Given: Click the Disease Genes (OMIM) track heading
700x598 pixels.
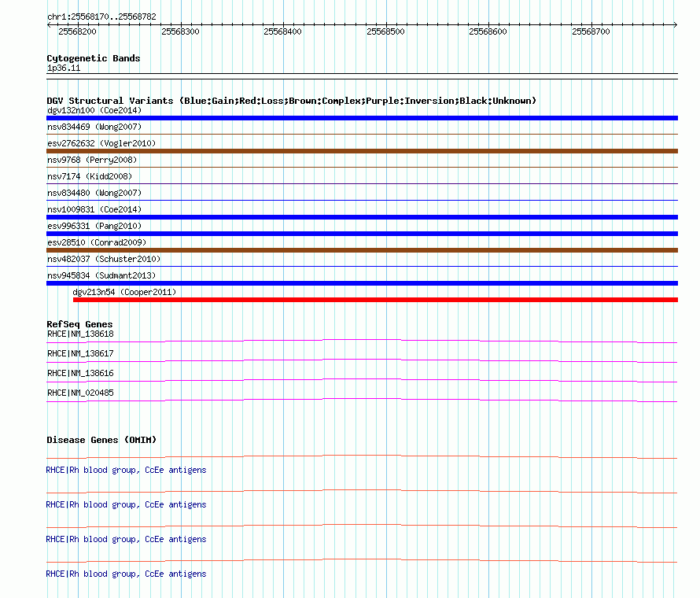Looking at the screenshot, I should coord(101,440).
